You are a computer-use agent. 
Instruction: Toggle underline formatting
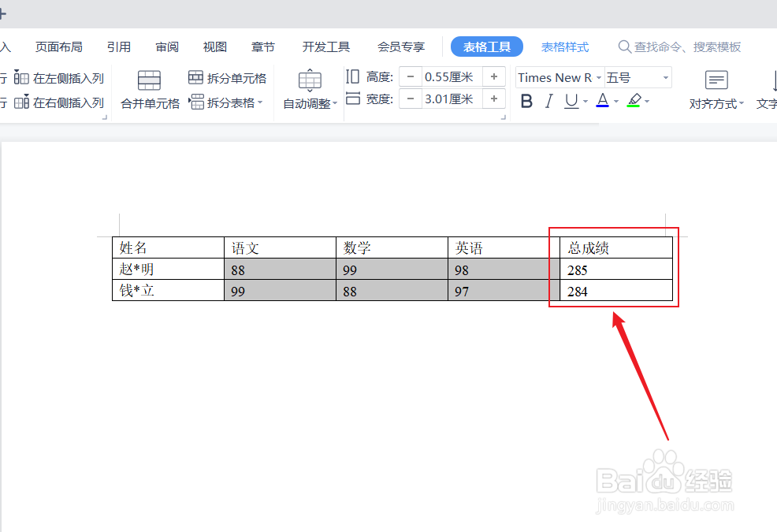tap(569, 101)
